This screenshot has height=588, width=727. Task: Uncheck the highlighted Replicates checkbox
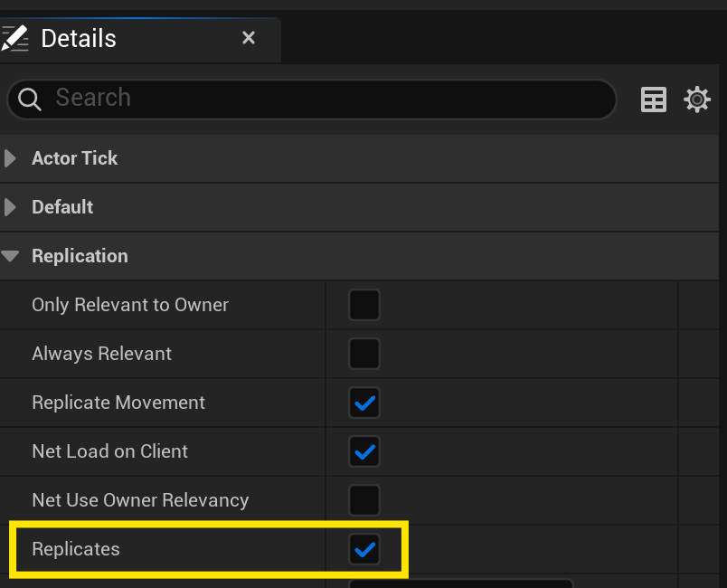click(364, 549)
